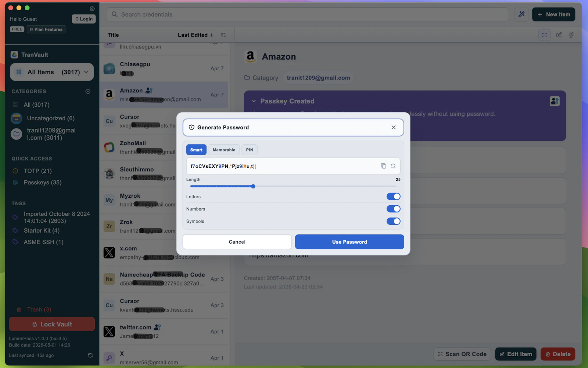Click the edit pencil icon in detail toolbar
The width and height of the screenshot is (588, 368).
point(559,35)
